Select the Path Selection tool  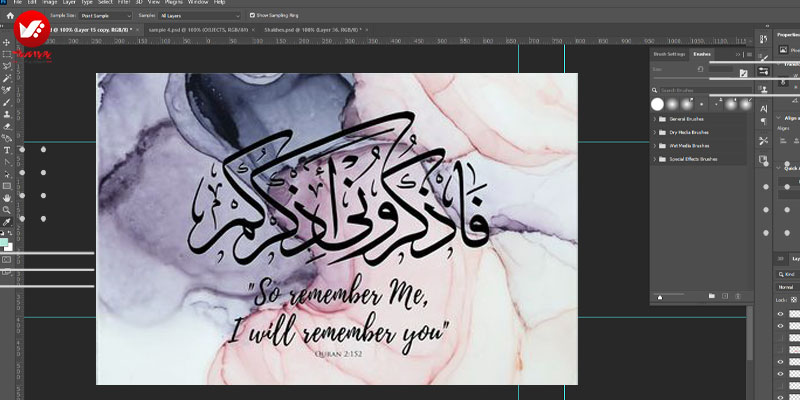pyautogui.click(x=7, y=174)
